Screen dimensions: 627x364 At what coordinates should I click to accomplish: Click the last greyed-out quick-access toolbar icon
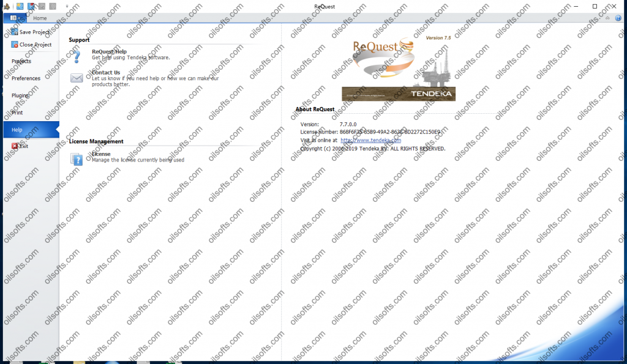click(53, 6)
